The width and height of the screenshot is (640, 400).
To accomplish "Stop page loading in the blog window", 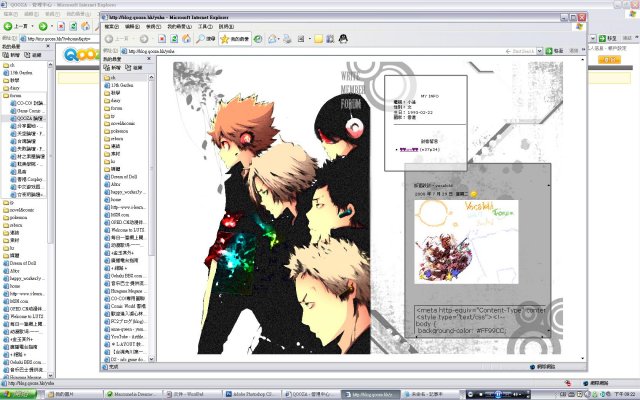I will [x=162, y=39].
